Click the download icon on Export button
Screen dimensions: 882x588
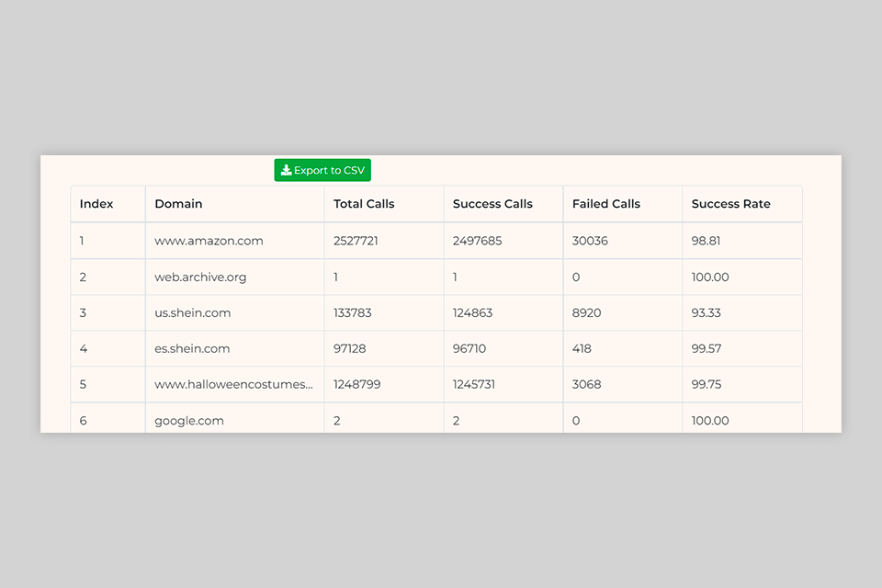click(286, 170)
